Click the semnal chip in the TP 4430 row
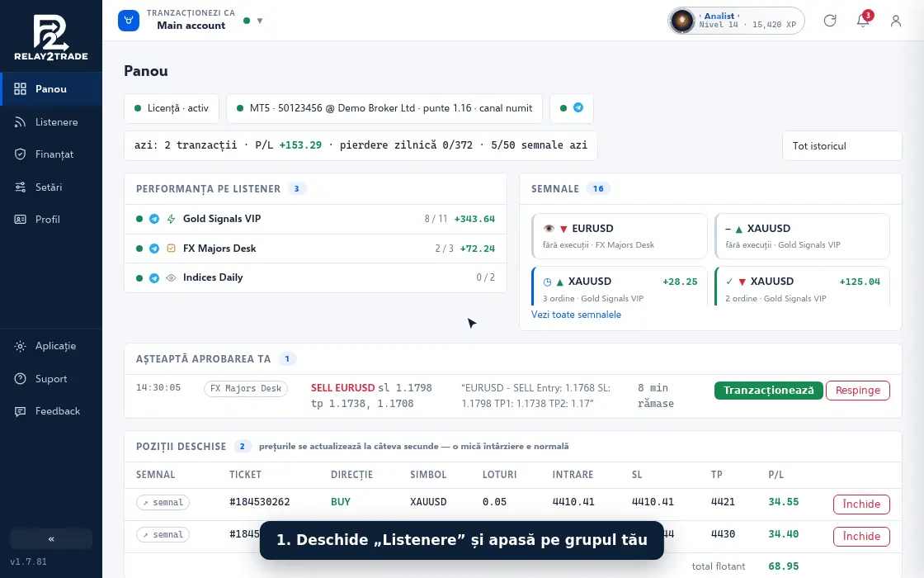The image size is (924, 578). tap(163, 535)
